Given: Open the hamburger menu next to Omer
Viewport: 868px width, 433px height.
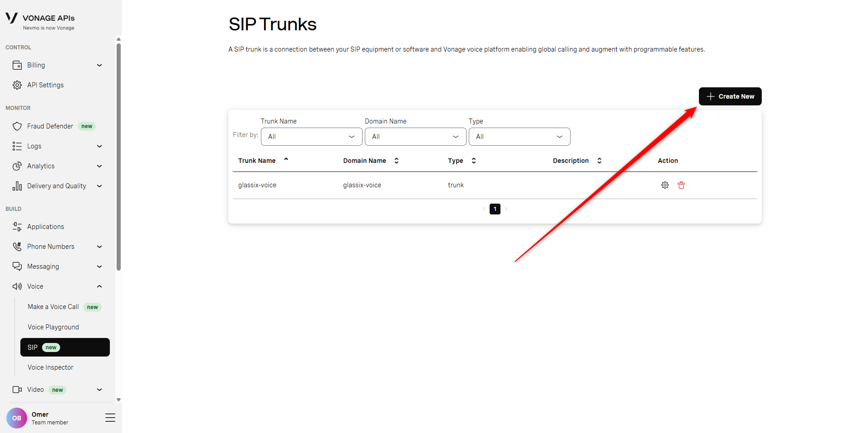Looking at the screenshot, I should click(110, 418).
